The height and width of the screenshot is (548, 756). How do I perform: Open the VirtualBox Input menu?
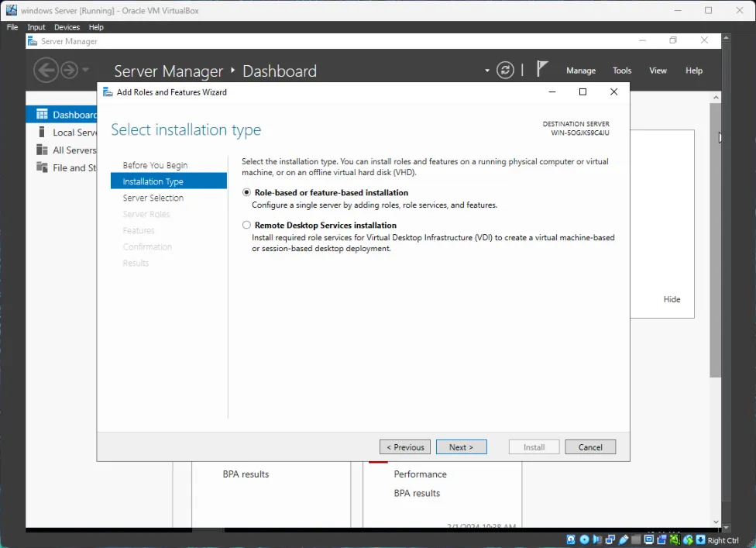36,27
